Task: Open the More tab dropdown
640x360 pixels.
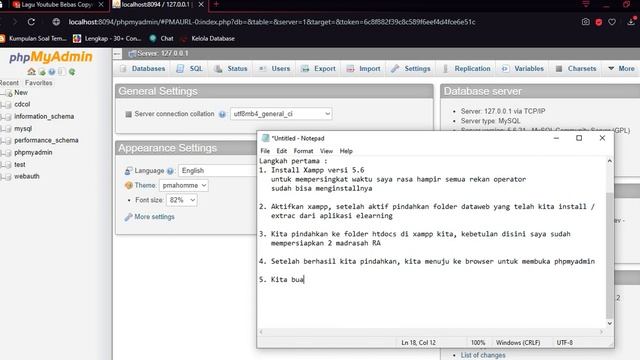Action: click(x=622, y=69)
